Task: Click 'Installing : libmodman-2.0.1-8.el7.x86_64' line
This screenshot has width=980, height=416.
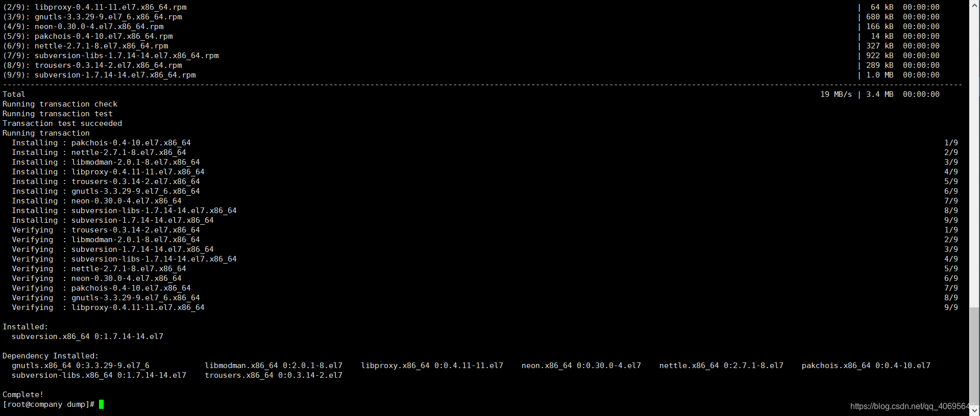Action: click(106, 162)
